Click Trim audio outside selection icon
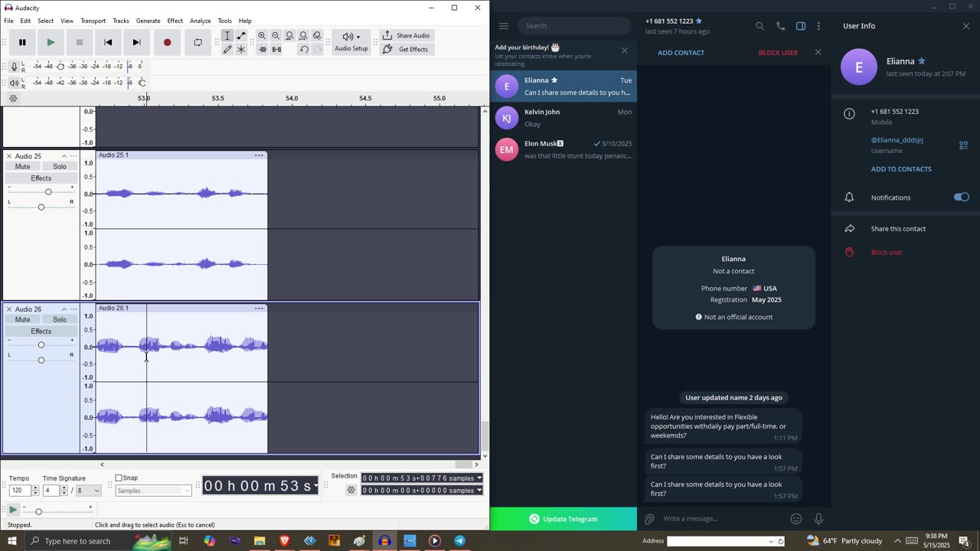 tap(262, 50)
